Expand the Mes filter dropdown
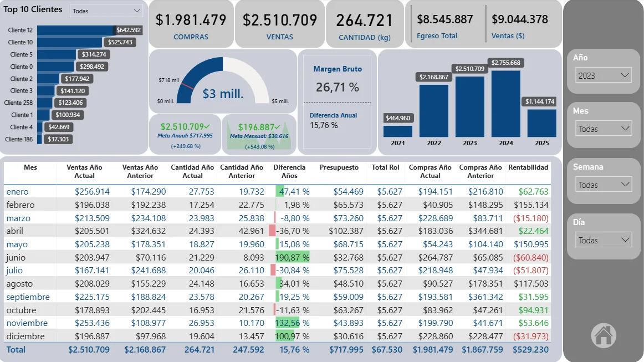The image size is (644, 362). click(604, 129)
